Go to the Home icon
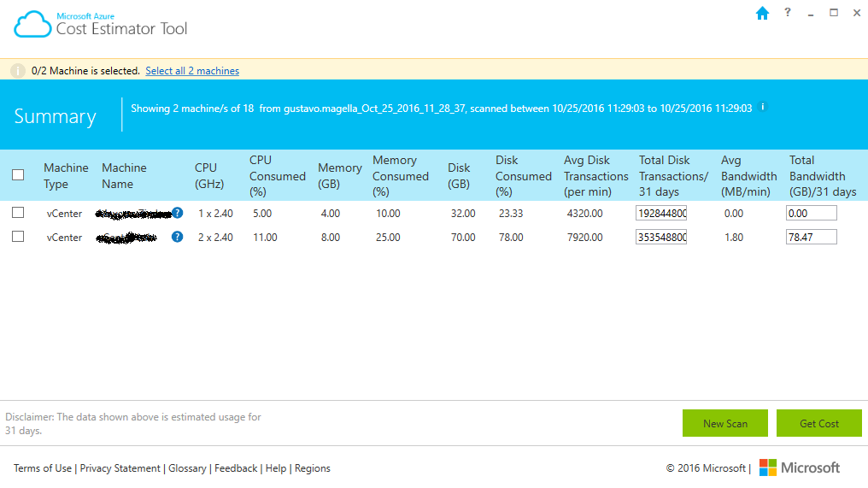Image resolution: width=868 pixels, height=488 pixels. point(762,14)
